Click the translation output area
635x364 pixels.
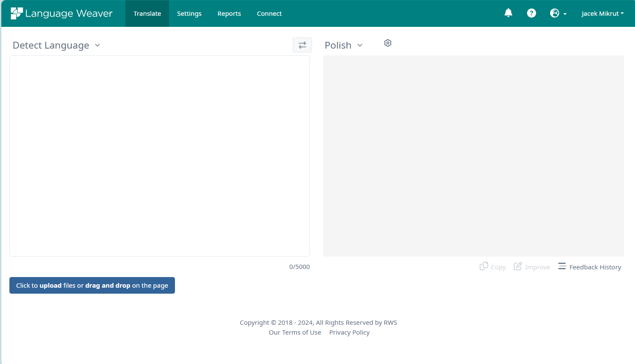(473, 156)
